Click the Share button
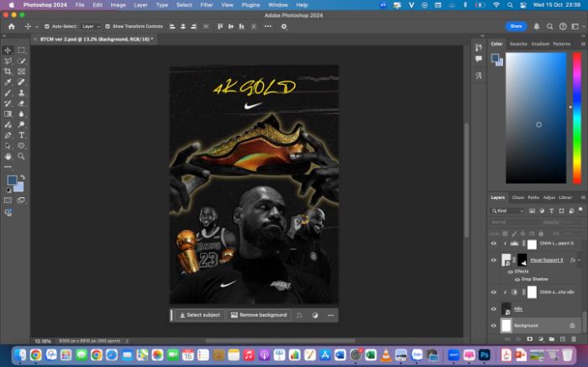This screenshot has height=367, width=588. pos(516,26)
